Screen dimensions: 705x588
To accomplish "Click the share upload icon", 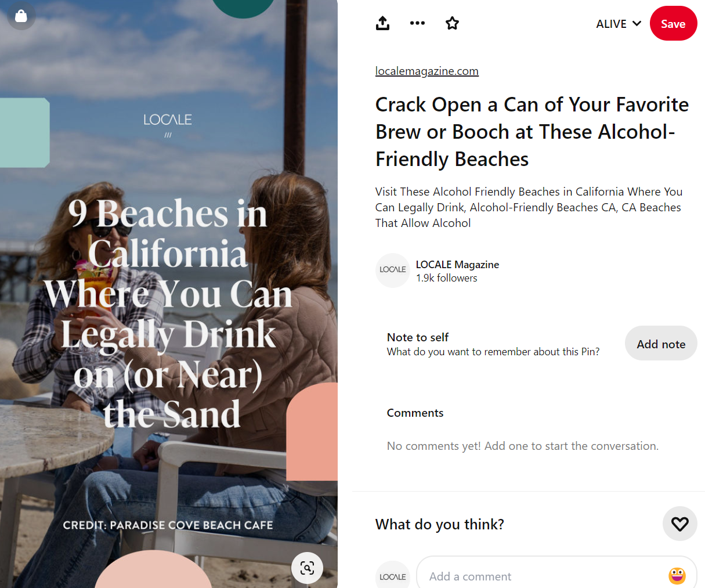I will 382,23.
